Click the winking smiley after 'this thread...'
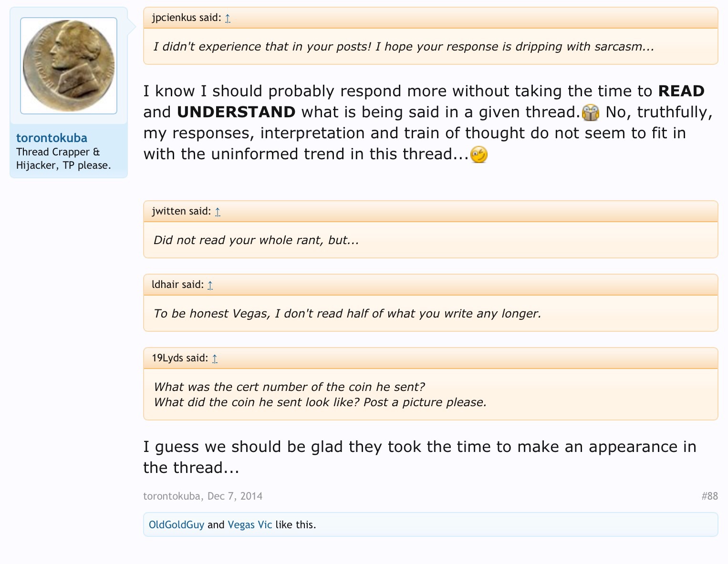The width and height of the screenshot is (728, 564). [479, 154]
